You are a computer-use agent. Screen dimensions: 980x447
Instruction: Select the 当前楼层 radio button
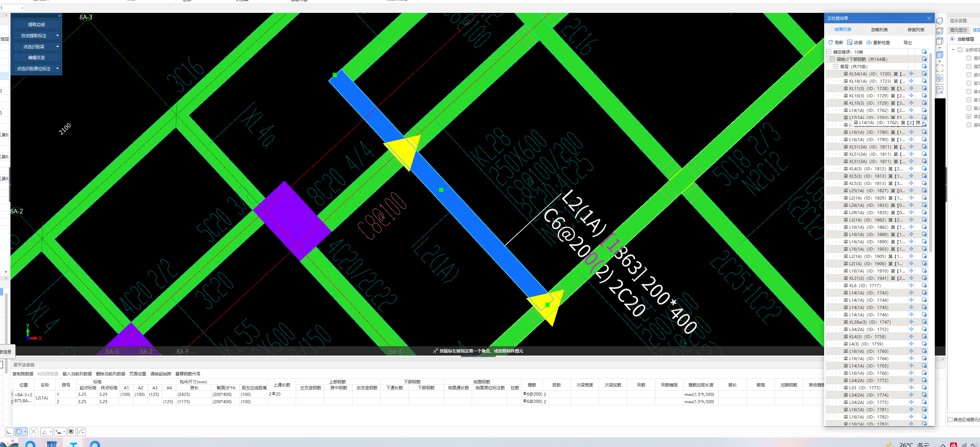click(x=952, y=39)
